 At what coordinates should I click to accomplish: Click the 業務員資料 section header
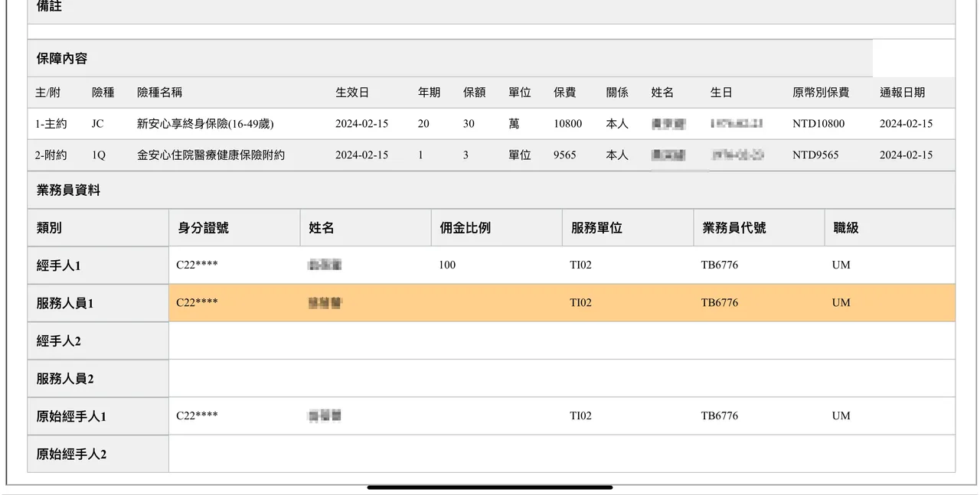click(68, 191)
